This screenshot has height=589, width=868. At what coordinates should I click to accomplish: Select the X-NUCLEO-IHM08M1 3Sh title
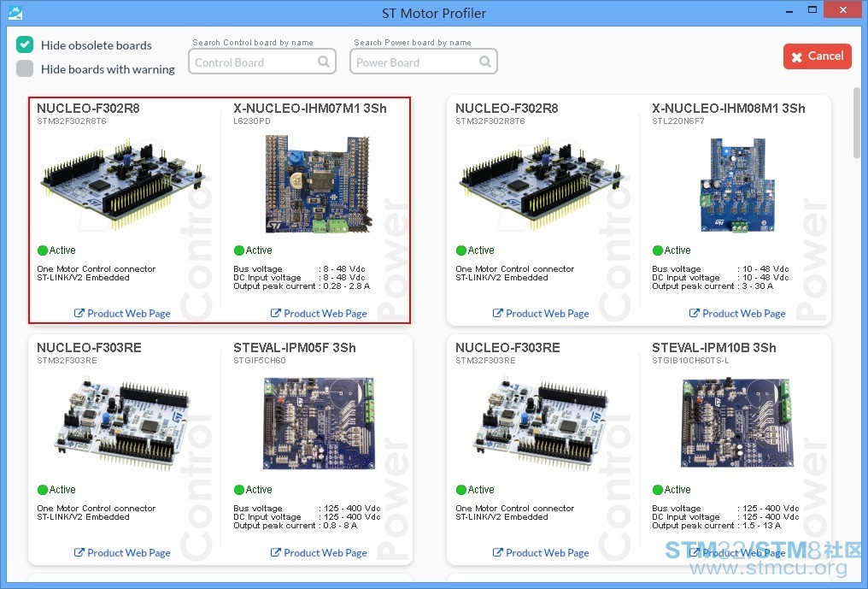(x=729, y=109)
